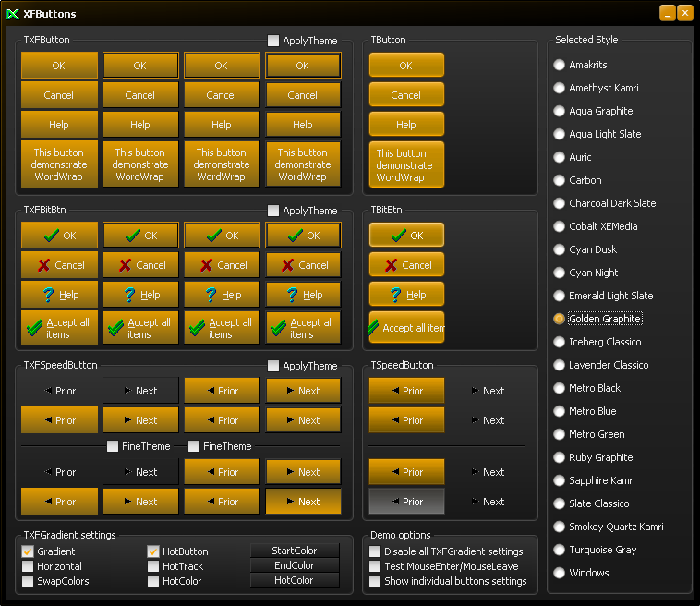Enable Disable all TXFGradient settings option
The image size is (700, 606).
pos(375,551)
